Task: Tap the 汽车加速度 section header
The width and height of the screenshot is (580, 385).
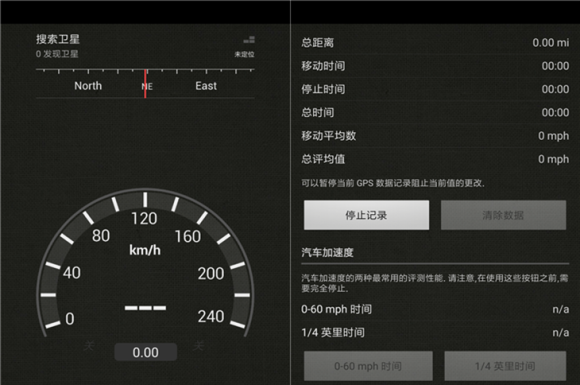Action: 327,253
